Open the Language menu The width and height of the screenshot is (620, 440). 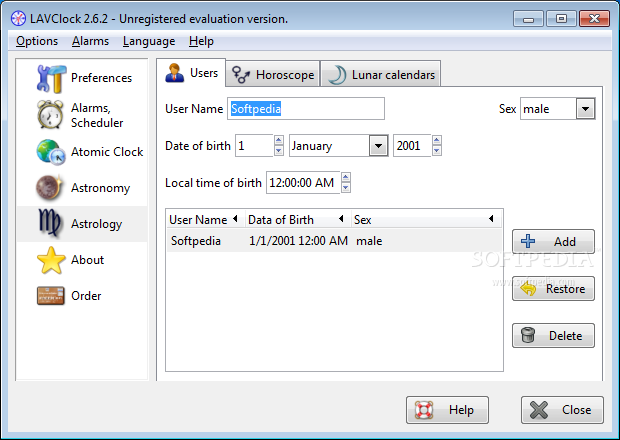pos(149,41)
